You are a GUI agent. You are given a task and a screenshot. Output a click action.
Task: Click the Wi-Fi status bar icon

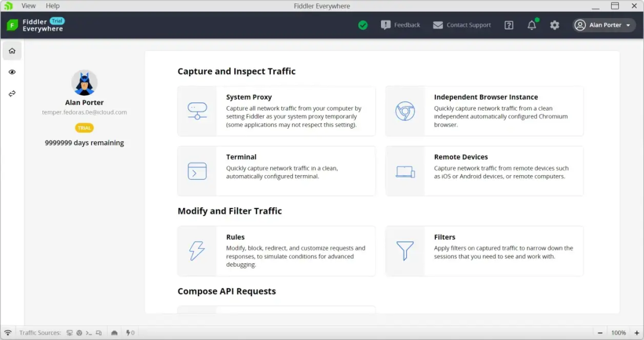pyautogui.click(x=8, y=333)
